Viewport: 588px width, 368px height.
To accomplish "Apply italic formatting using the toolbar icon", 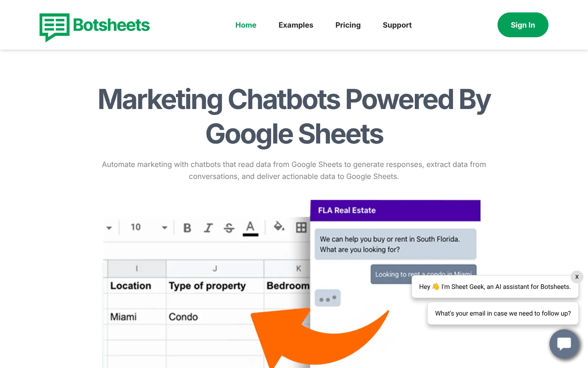I will coord(208,227).
